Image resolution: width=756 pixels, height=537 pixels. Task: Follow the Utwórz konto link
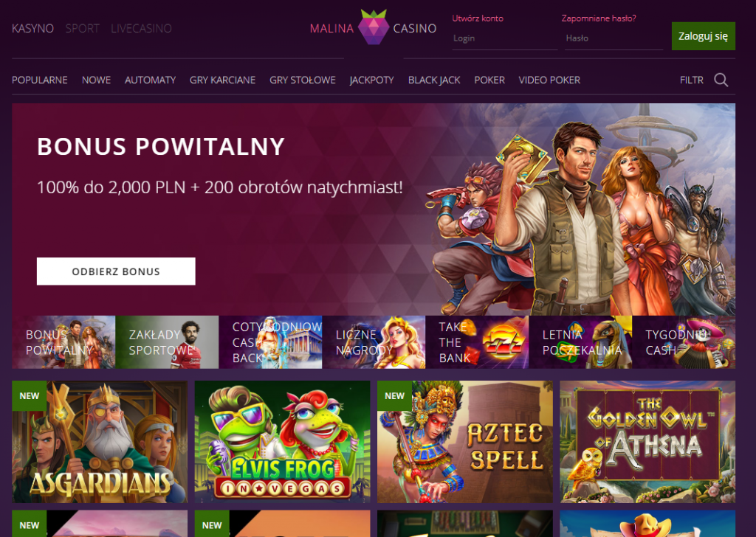click(478, 18)
